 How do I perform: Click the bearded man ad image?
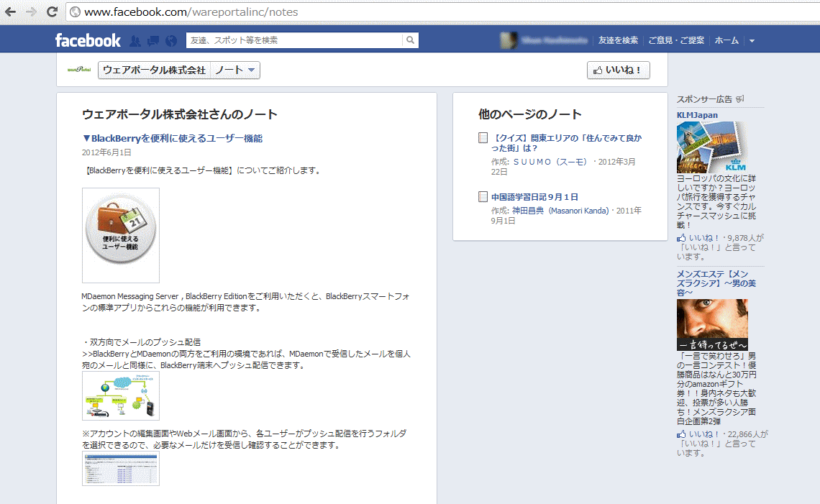(712, 325)
